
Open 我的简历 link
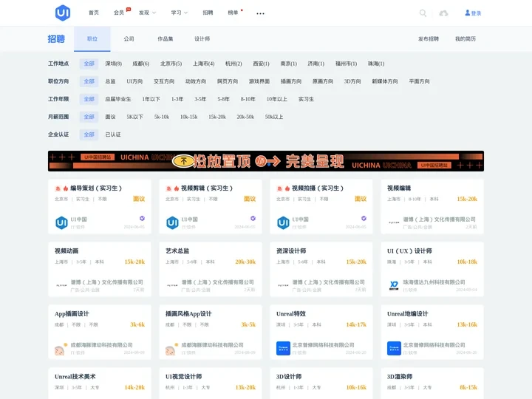[x=465, y=39]
